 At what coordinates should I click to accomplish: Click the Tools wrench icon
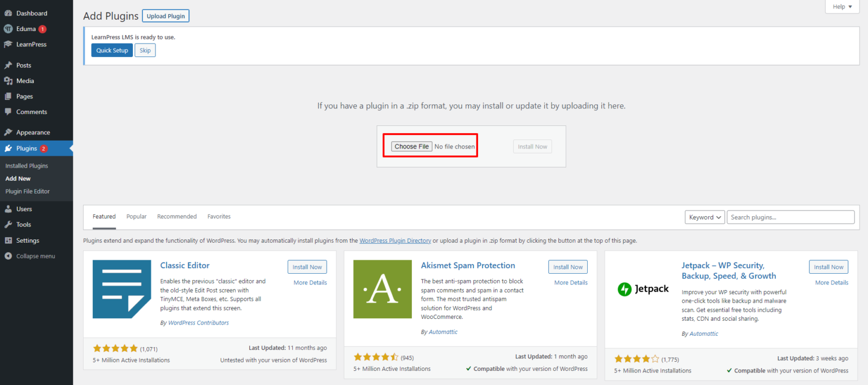(x=8, y=225)
